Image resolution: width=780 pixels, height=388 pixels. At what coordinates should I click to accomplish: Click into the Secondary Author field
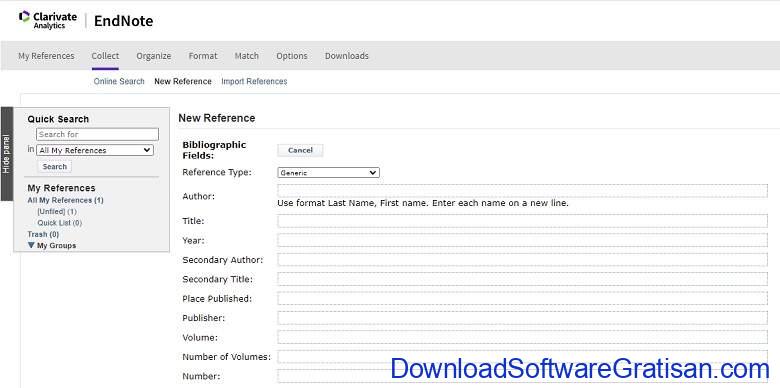(522, 260)
